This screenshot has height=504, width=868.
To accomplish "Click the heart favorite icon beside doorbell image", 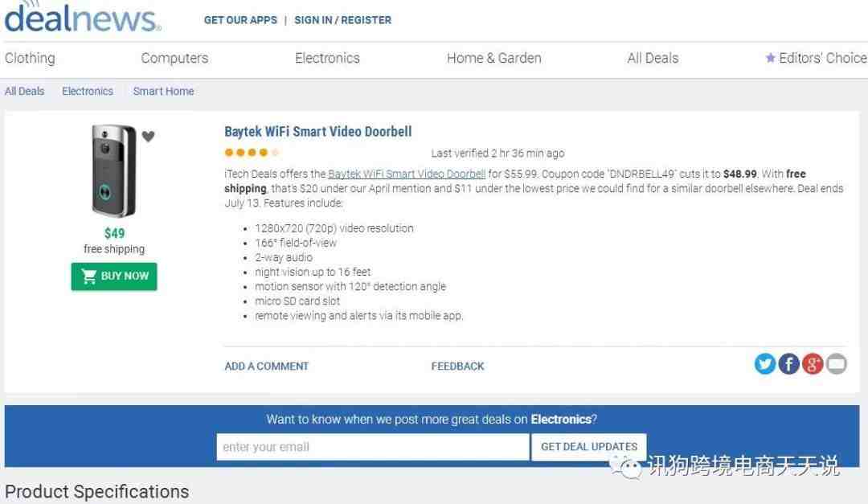I will pyautogui.click(x=148, y=136).
